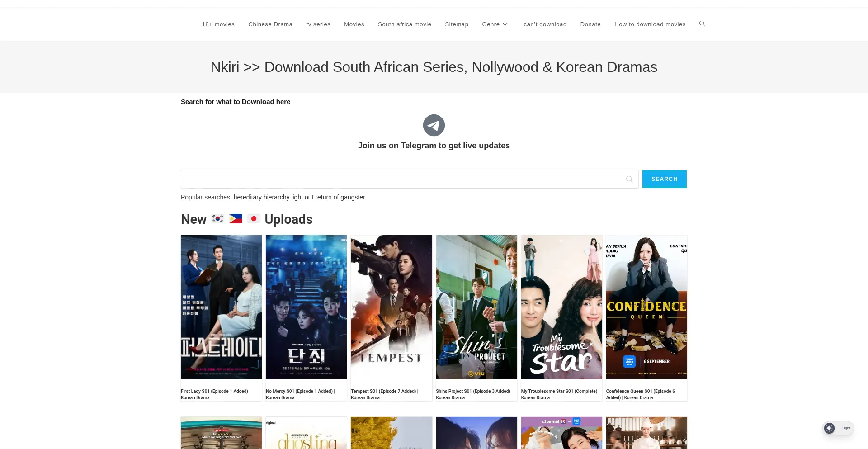Viewport: 868px width, 449px height.
Task: Select My Troublesome Star poster
Action: [x=561, y=307]
